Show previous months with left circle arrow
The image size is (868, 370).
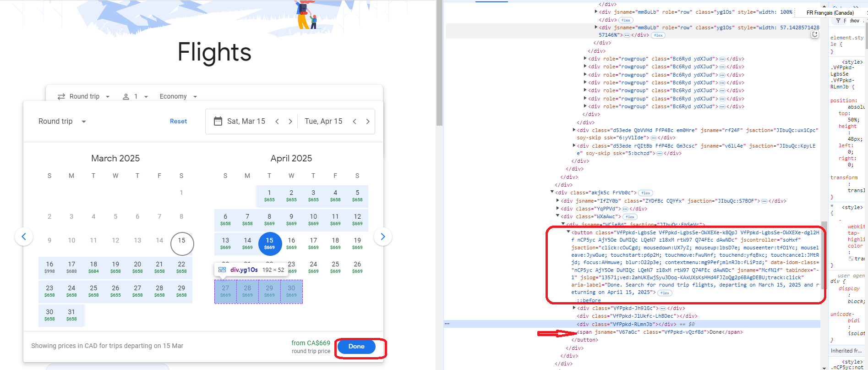pyautogui.click(x=24, y=237)
